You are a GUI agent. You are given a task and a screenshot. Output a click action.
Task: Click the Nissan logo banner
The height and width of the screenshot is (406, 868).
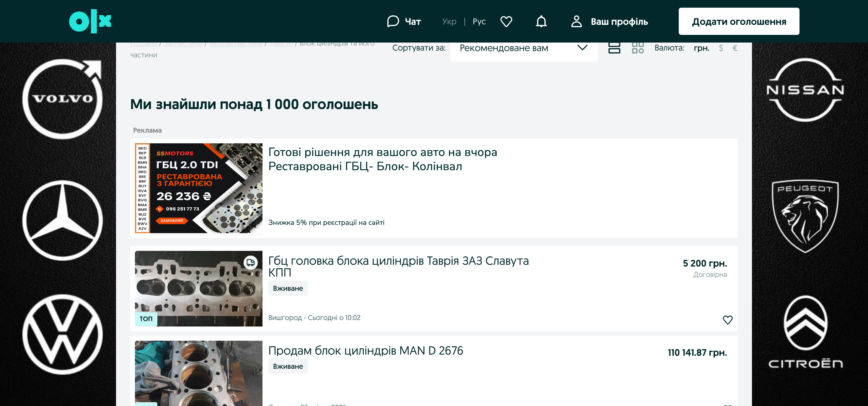tap(805, 90)
